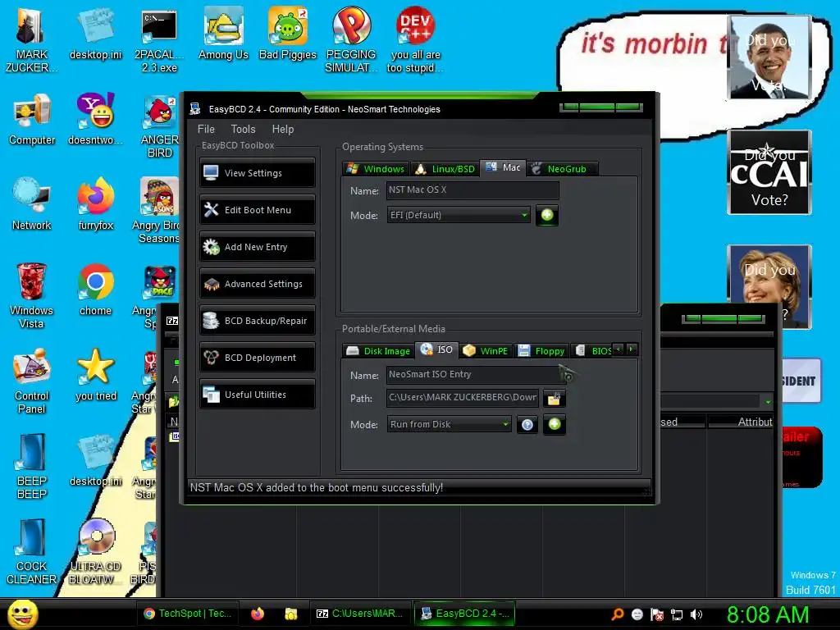
Task: Switch to 7-Zip C:\Users\MAR... taskbar window
Action: [x=359, y=614]
